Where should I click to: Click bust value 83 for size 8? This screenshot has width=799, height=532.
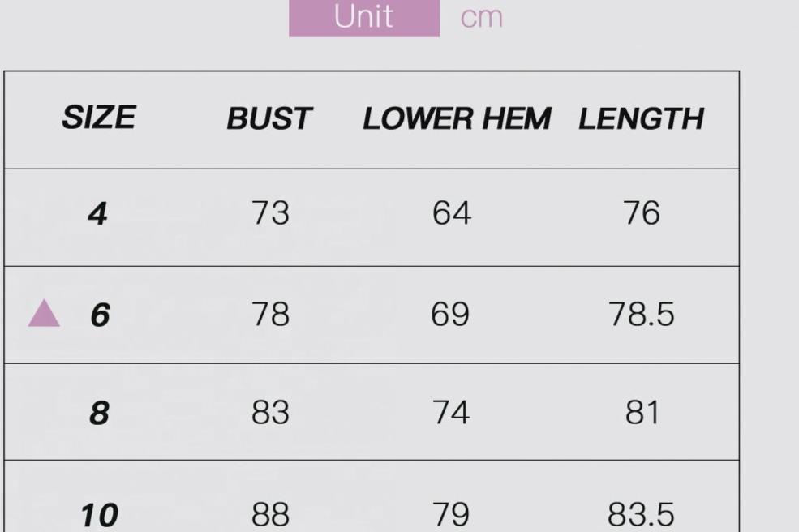pyautogui.click(x=270, y=413)
